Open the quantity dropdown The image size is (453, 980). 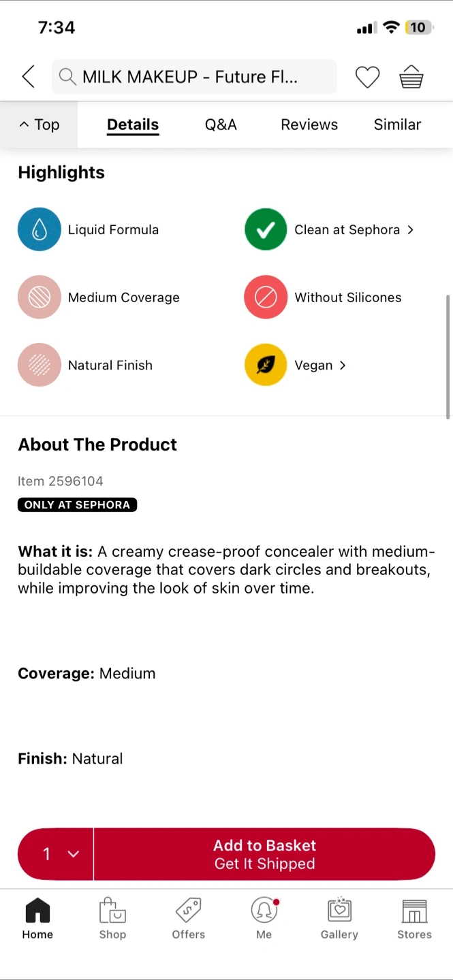(x=60, y=854)
